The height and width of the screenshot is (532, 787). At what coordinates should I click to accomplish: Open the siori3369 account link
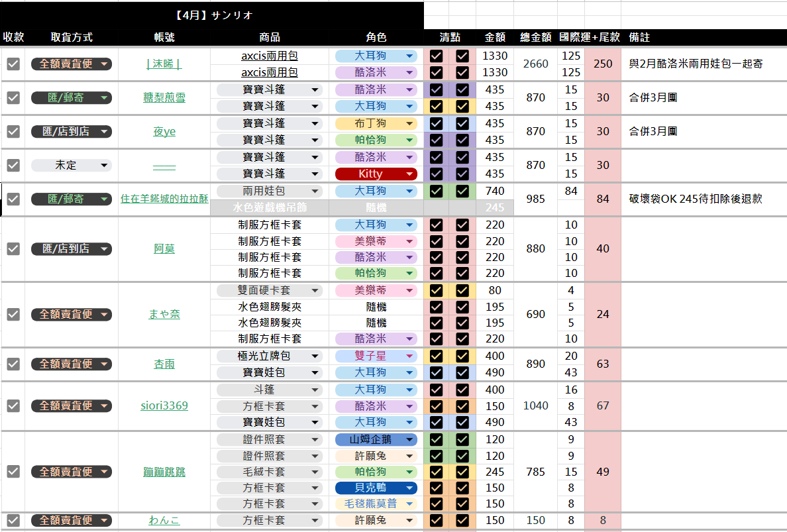(164, 405)
